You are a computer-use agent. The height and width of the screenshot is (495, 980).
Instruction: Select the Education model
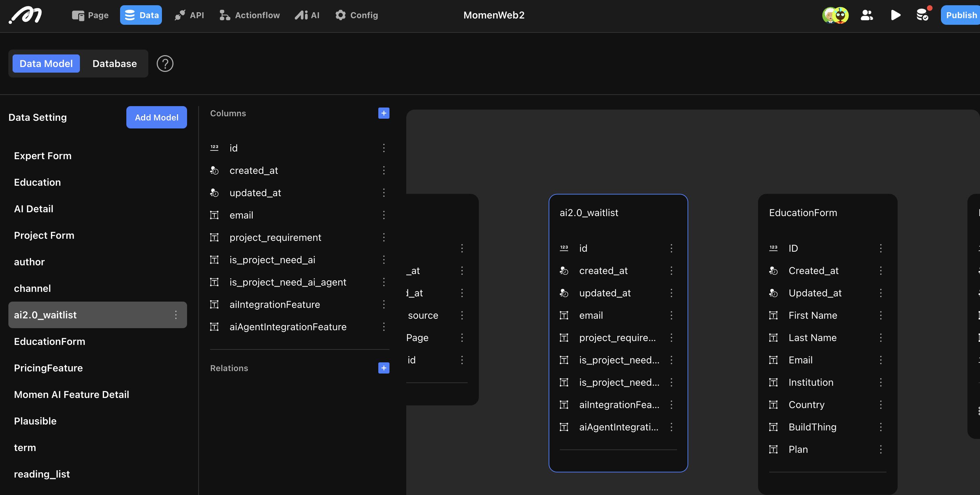tap(97, 182)
